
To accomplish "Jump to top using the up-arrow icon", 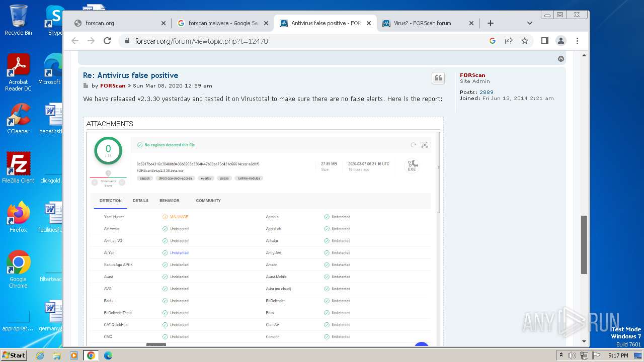I will click(560, 59).
